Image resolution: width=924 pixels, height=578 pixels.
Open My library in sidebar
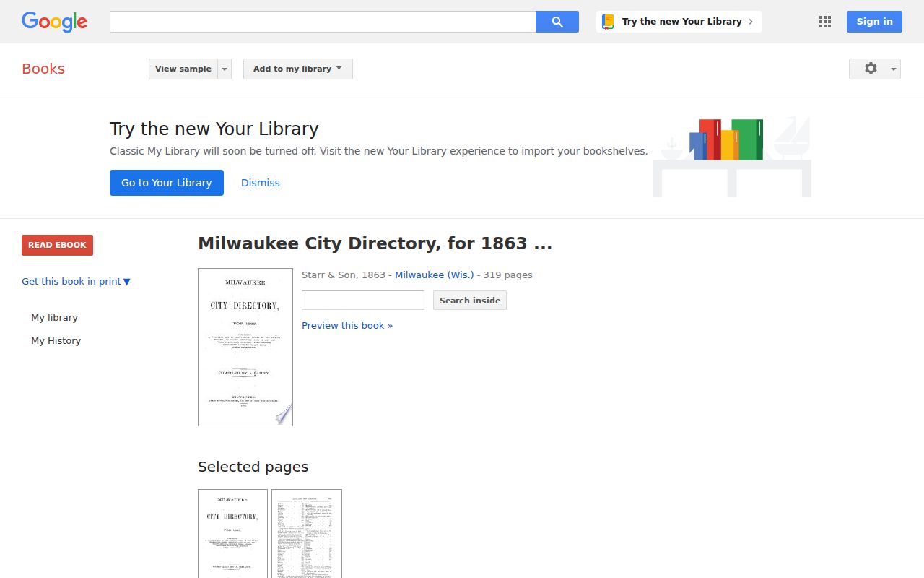pyautogui.click(x=54, y=318)
